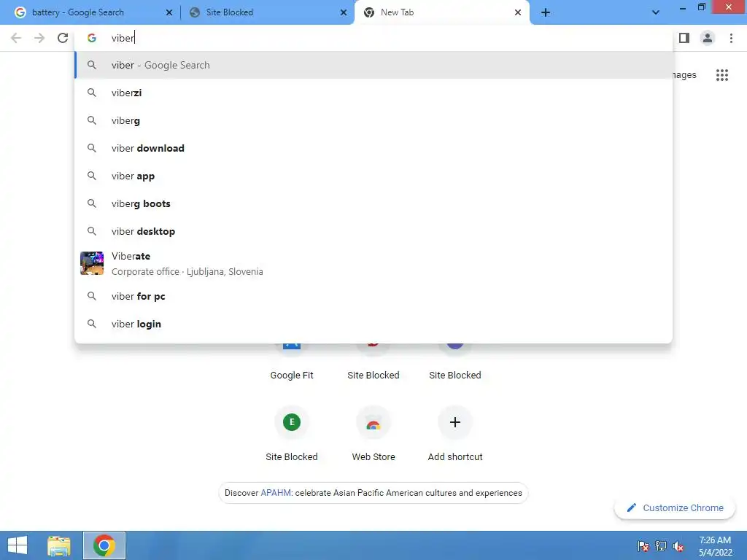Open the Google apps grid
Viewport: 747px width, 560px height.
pos(722,75)
